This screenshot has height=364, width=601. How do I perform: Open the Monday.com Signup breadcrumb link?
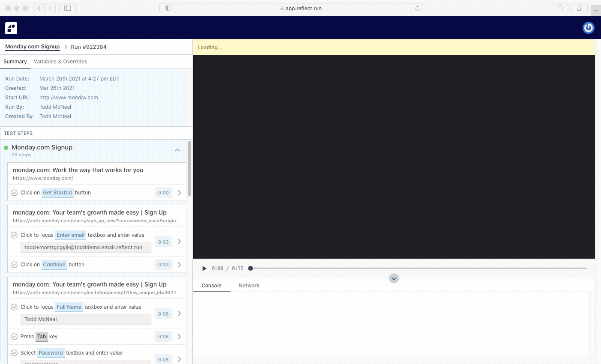point(33,47)
